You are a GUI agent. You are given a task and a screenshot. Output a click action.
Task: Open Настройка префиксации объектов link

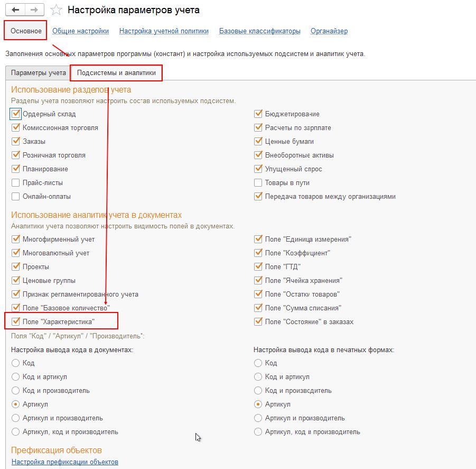click(x=64, y=462)
